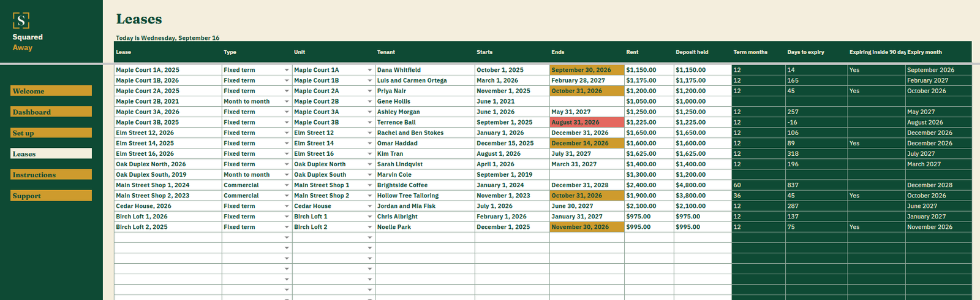Expand Type dropdown for Maple Court 2B, 2021

pos(287,101)
